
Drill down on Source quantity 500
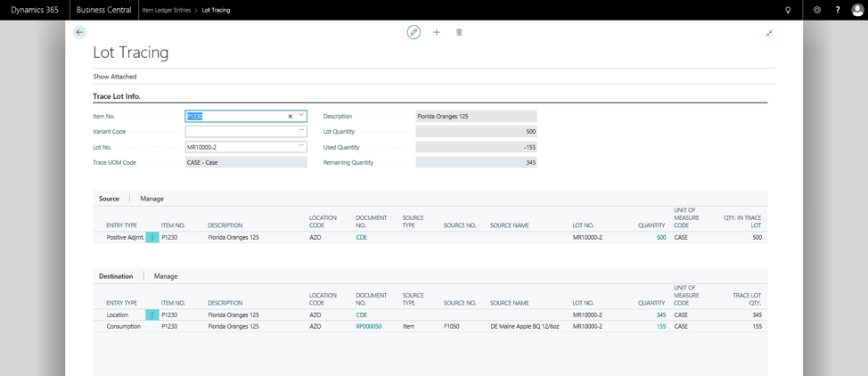(x=661, y=237)
